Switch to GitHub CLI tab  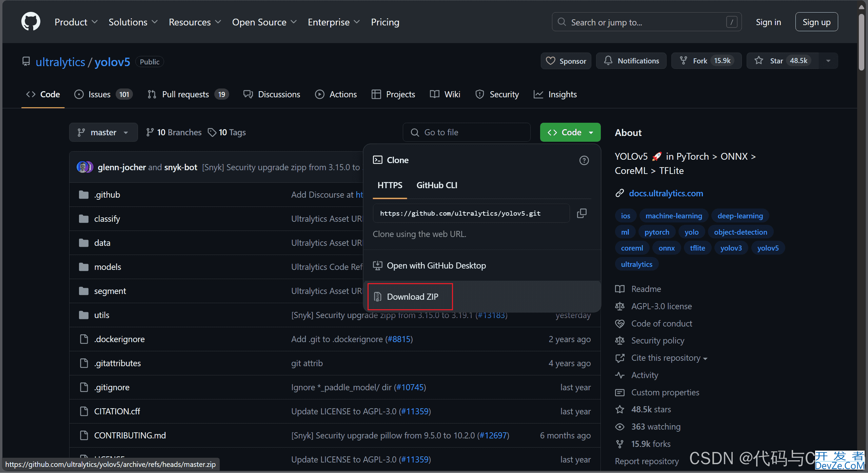pyautogui.click(x=437, y=185)
